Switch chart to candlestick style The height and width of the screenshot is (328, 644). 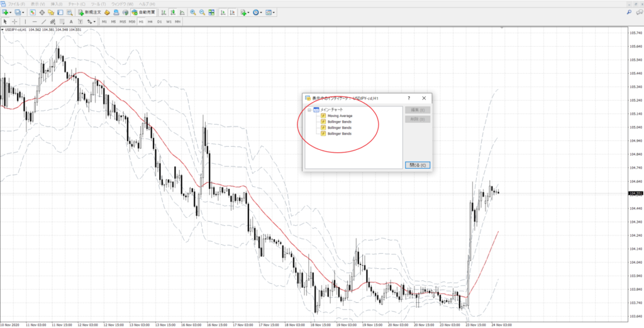(x=173, y=13)
